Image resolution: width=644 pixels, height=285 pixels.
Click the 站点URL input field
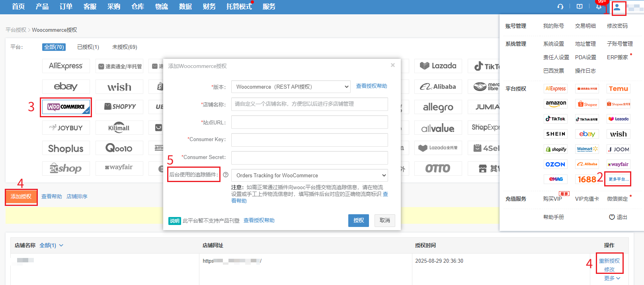pos(309,122)
